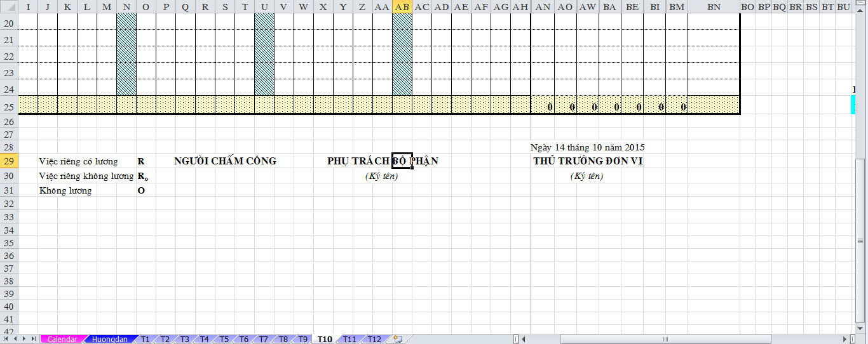Click the horizontal scrollbar thumb
Image resolution: width=868 pixels, height=344 pixels.
pos(665,340)
